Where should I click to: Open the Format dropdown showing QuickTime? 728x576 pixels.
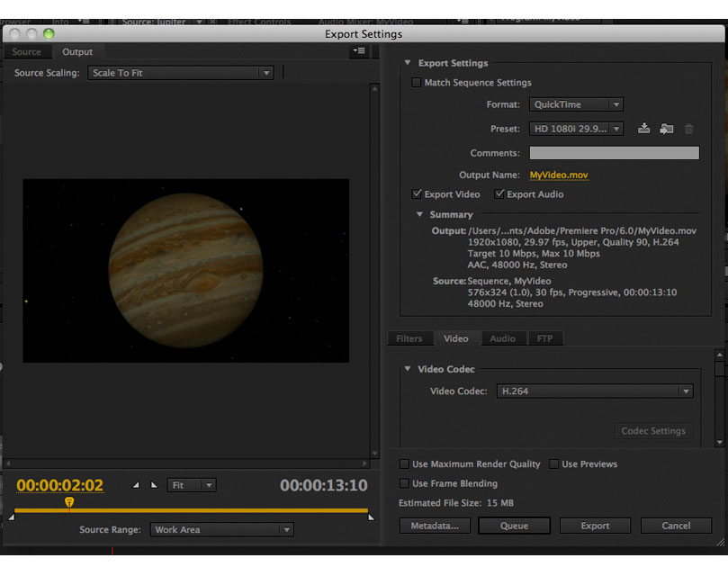[x=576, y=104]
